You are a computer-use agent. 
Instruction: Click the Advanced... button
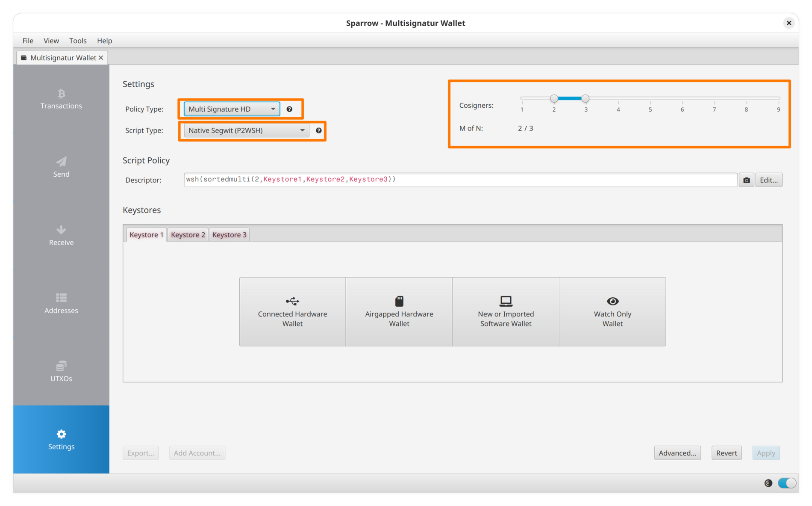point(677,453)
